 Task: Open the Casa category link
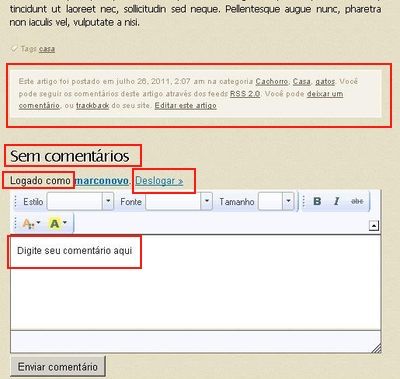point(302,81)
